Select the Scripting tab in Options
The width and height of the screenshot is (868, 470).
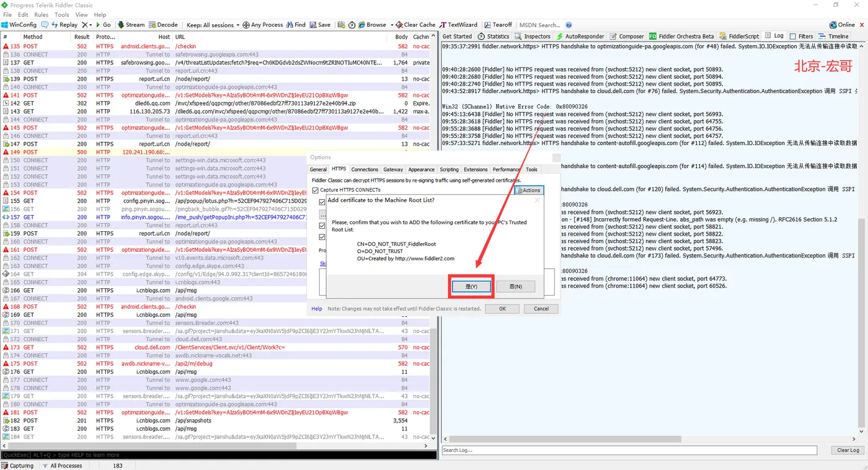click(x=449, y=169)
